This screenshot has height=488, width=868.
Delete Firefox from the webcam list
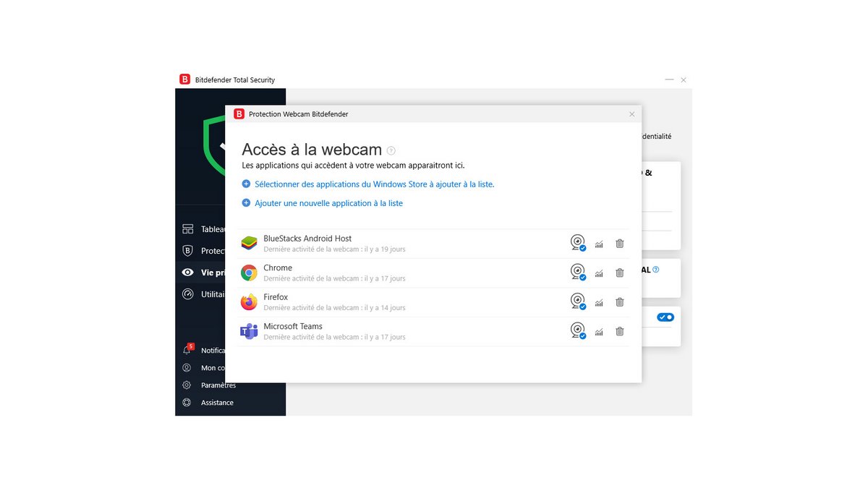(620, 302)
